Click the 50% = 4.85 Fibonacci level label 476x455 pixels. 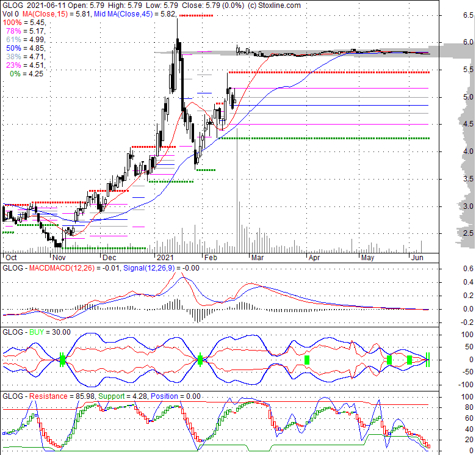(26, 48)
